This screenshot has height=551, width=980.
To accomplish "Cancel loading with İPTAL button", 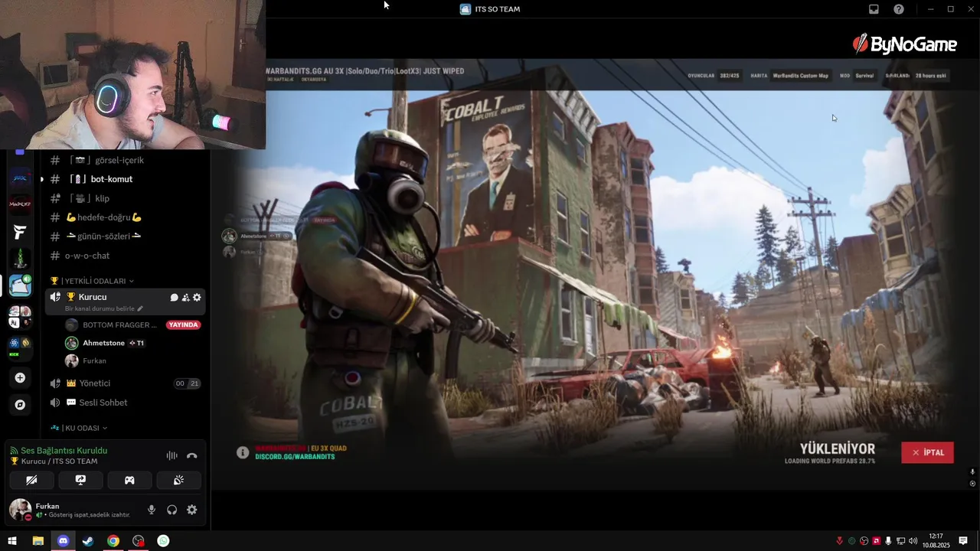I will [928, 452].
